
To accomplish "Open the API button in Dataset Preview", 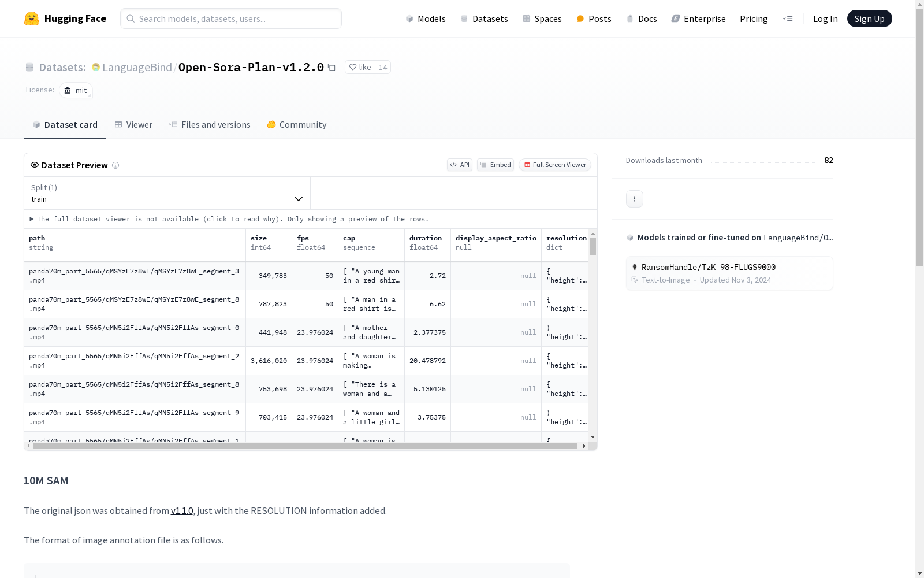I will (460, 165).
